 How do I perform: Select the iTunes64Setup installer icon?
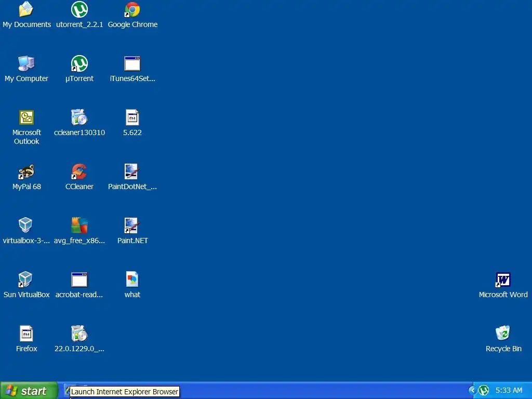(132, 63)
